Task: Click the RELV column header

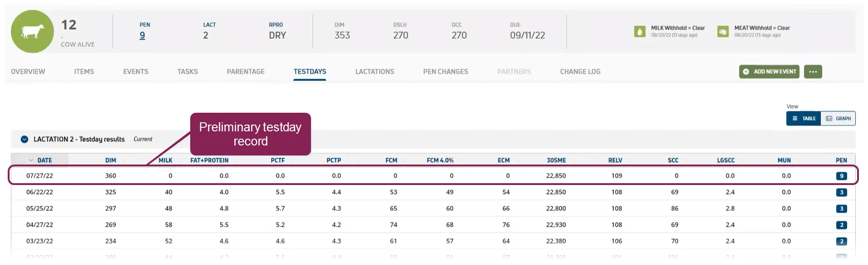Action: pos(615,160)
